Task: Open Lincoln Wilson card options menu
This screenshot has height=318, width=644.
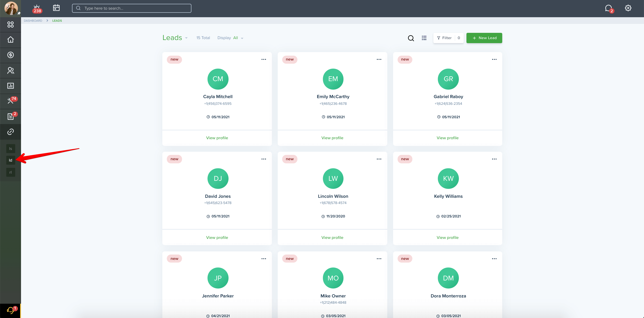Action: click(x=379, y=159)
